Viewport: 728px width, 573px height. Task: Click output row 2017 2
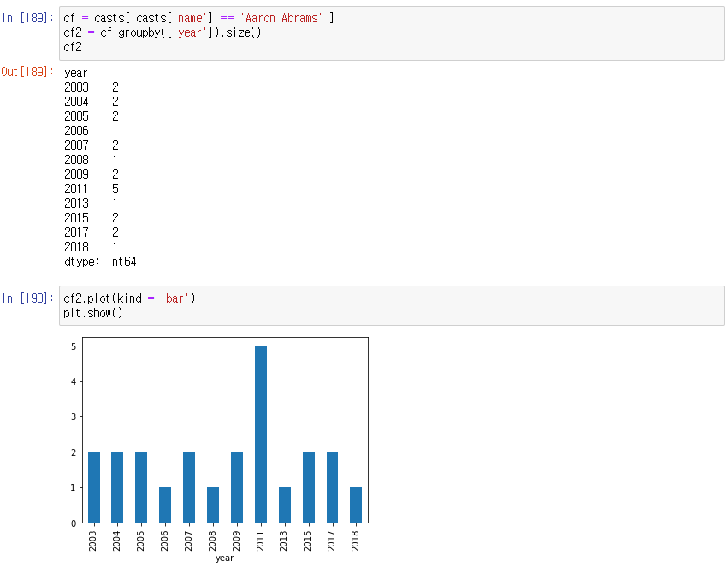tap(92, 233)
